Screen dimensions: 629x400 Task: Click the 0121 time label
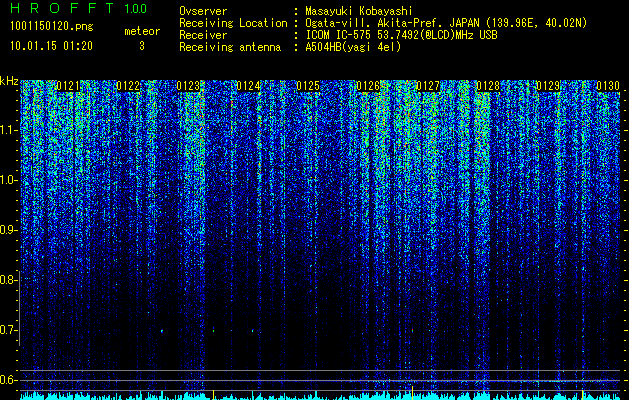68,86
